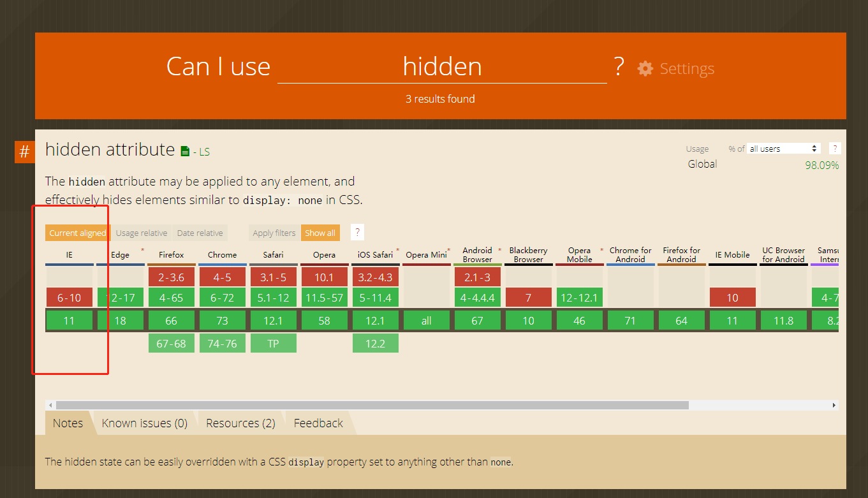Select the IE Mobile 10 red cell
The width and height of the screenshot is (868, 498).
click(x=733, y=298)
